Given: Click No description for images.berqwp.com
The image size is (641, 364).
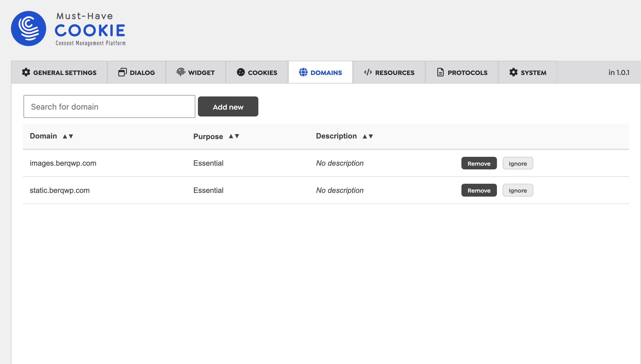Looking at the screenshot, I should click(x=340, y=163).
